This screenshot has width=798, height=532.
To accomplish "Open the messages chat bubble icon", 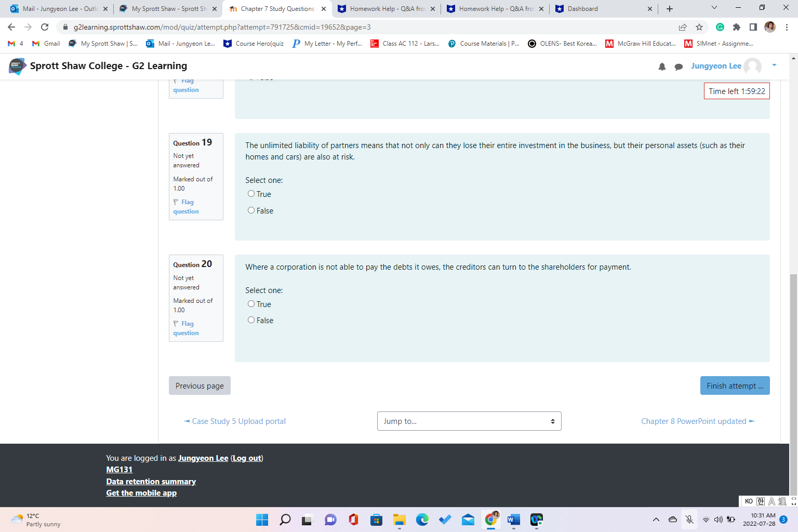I will pyautogui.click(x=679, y=66).
